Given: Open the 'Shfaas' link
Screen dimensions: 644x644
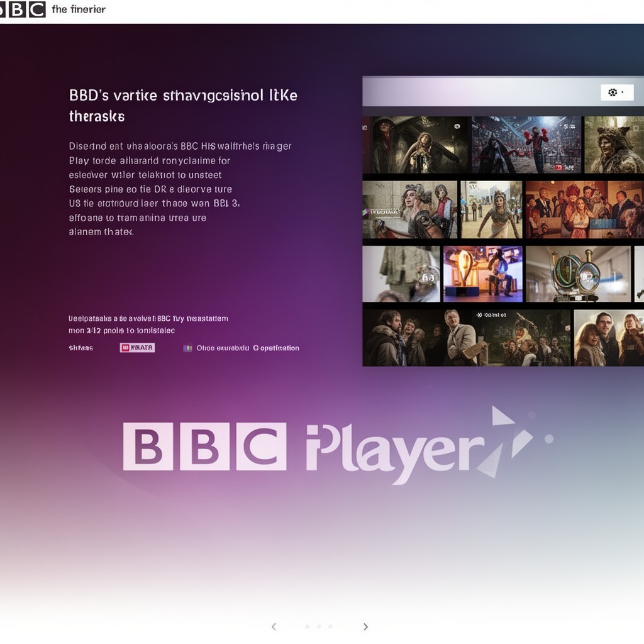Looking at the screenshot, I should (x=81, y=348).
